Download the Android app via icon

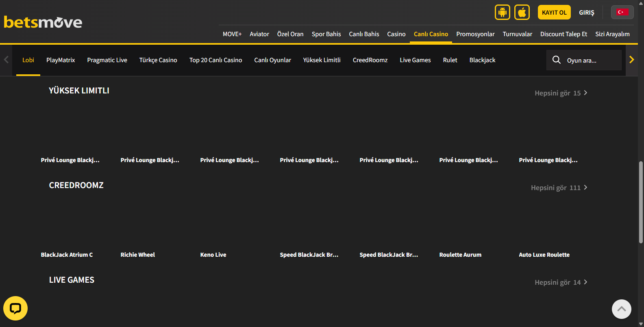coord(503,12)
